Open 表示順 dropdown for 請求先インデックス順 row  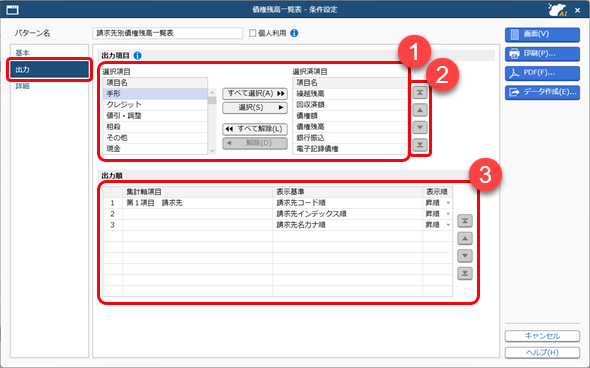point(448,214)
